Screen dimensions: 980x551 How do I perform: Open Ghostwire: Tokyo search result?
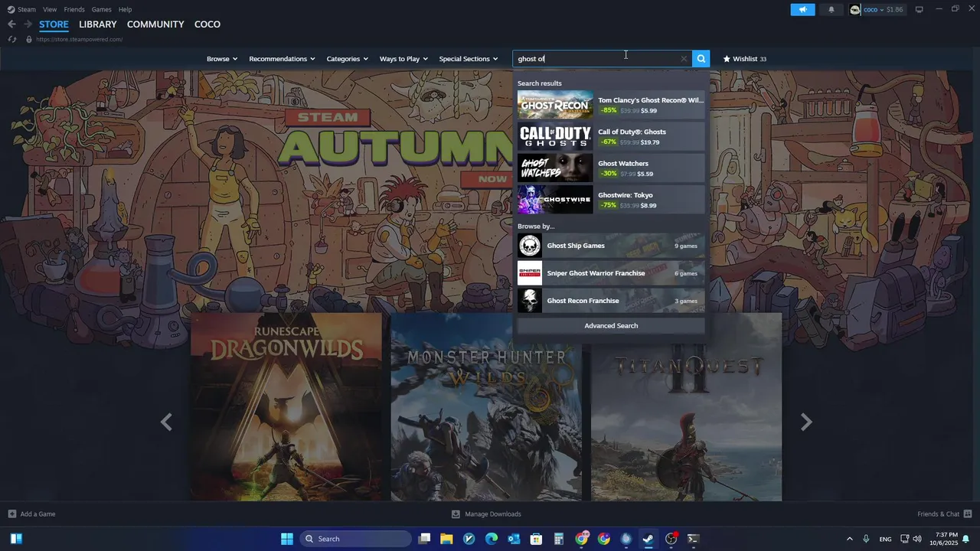tap(611, 200)
